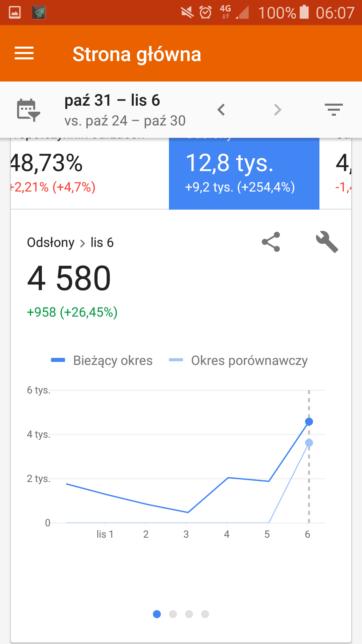This screenshot has height=644, width=362.
Task: Open the hamburger navigation menu
Action: (24, 53)
